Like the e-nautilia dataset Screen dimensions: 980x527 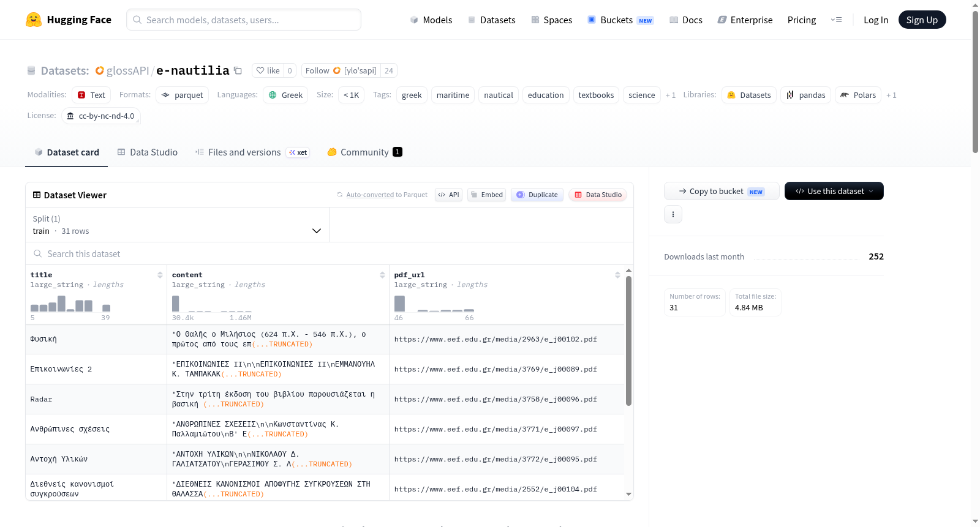[x=268, y=70]
